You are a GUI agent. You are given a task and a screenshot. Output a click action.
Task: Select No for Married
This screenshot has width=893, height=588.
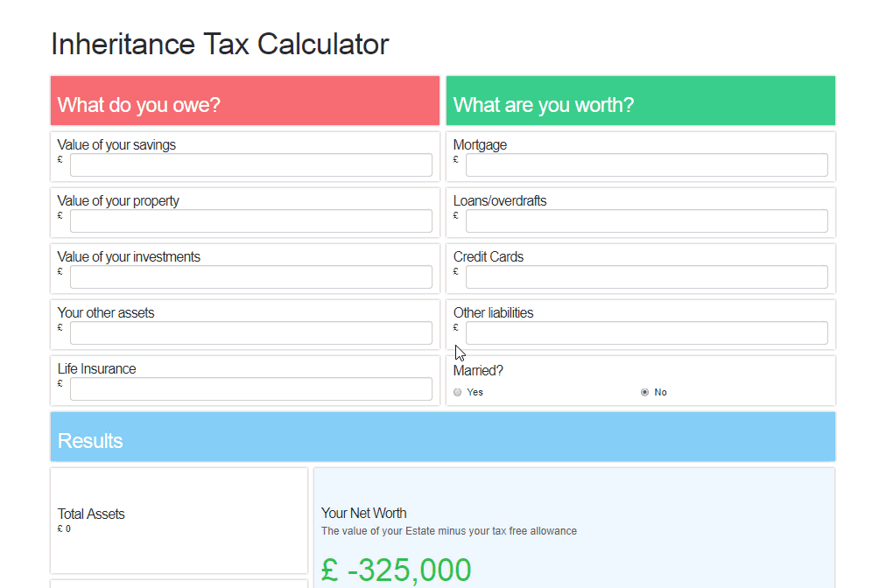644,392
